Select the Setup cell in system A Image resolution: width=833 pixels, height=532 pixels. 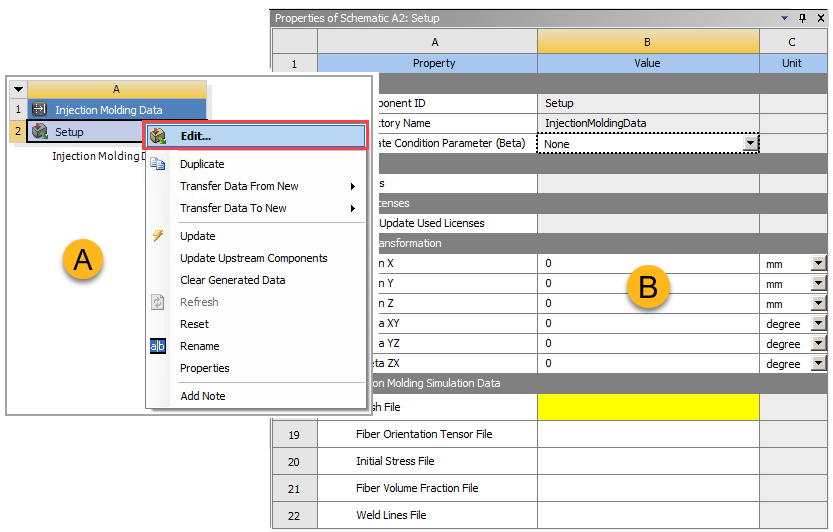(85, 131)
